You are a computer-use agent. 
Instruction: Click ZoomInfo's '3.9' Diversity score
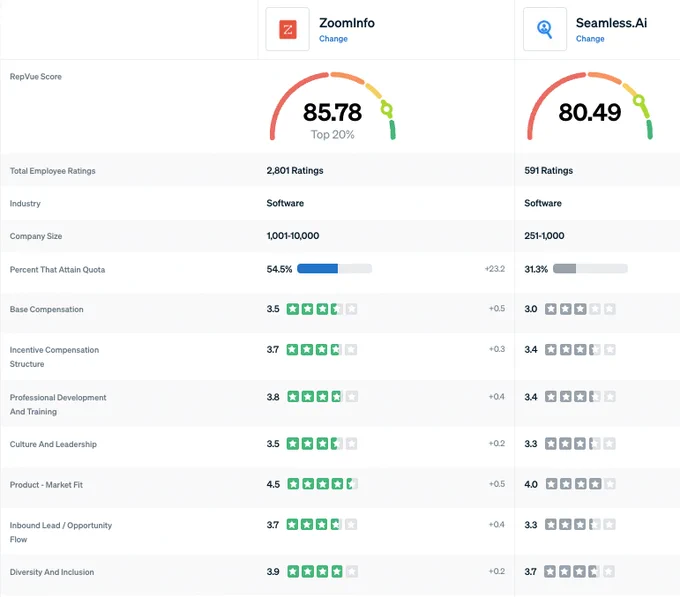point(273,572)
